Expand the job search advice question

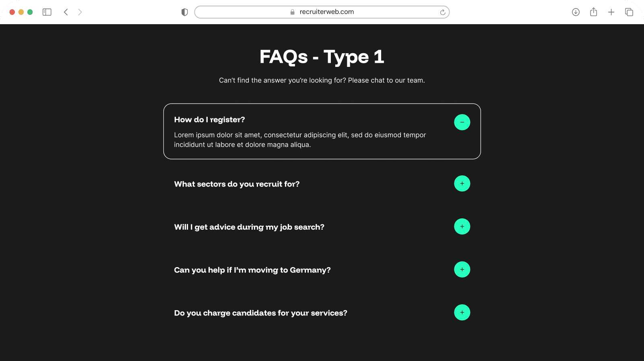(462, 226)
